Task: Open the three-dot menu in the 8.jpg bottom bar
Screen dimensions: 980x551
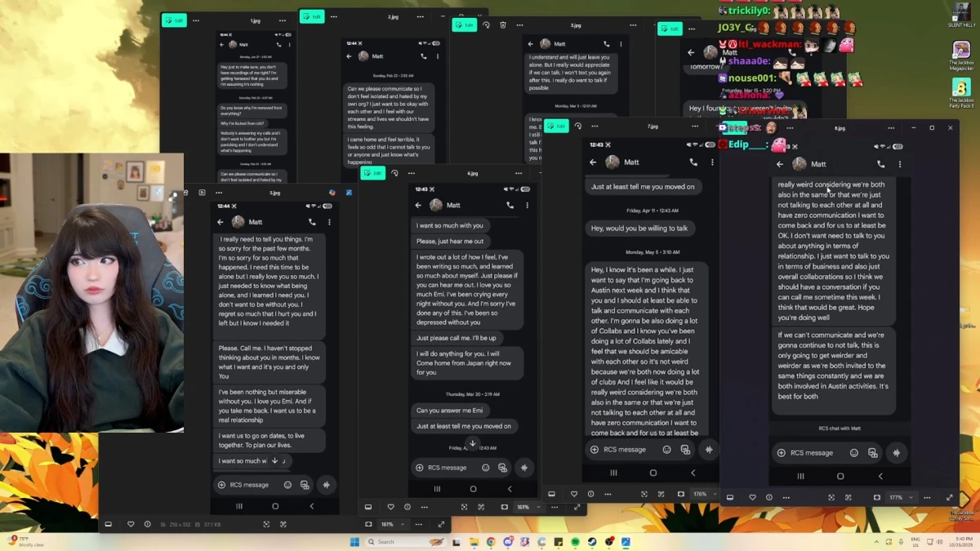Action: 927,497
